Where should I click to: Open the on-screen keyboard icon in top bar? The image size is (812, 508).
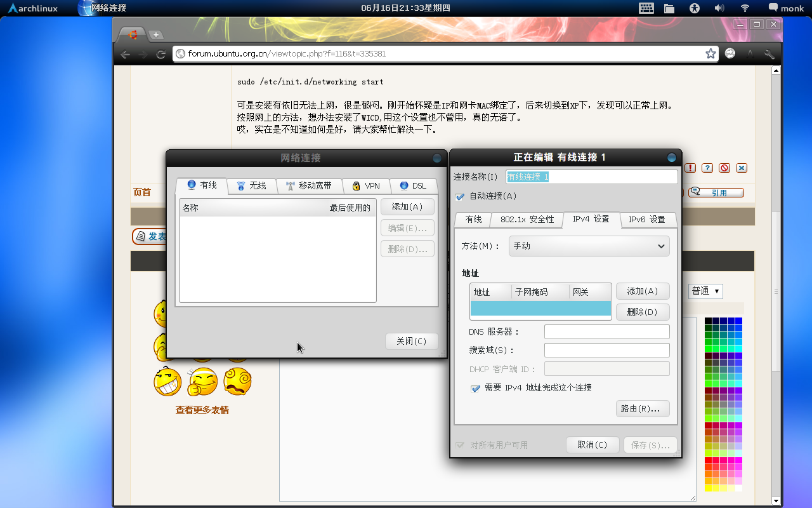click(646, 8)
